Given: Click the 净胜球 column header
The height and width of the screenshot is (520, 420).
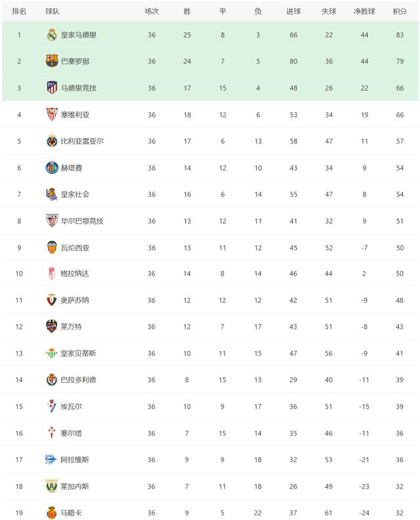Looking at the screenshot, I should pos(364,11).
